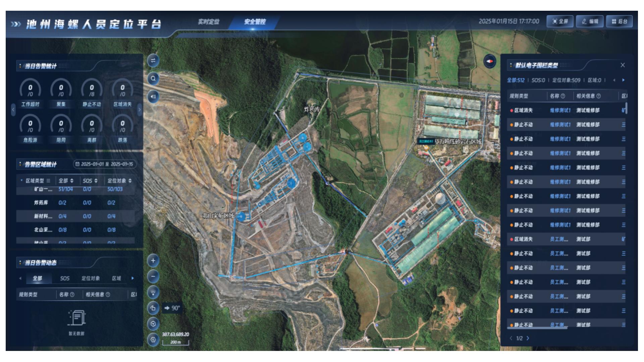Click the compass orientation icon
The width and height of the screenshot is (644, 362).
(x=490, y=61)
